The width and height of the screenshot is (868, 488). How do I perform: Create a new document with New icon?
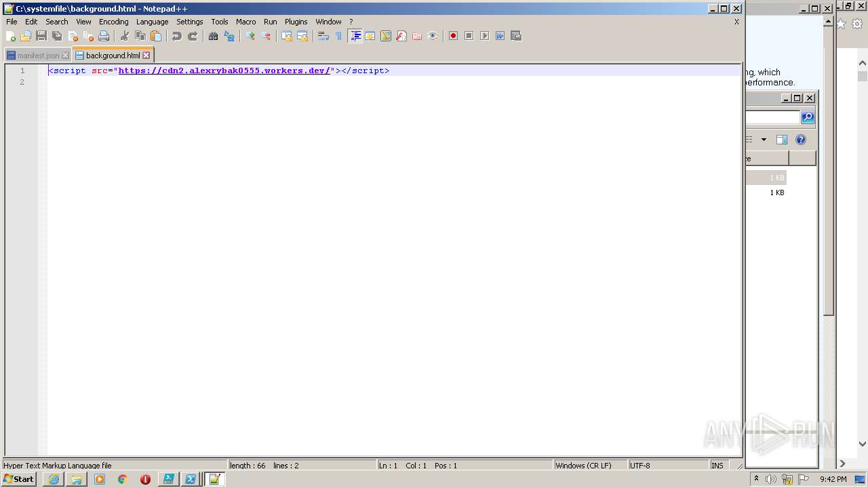(x=10, y=36)
